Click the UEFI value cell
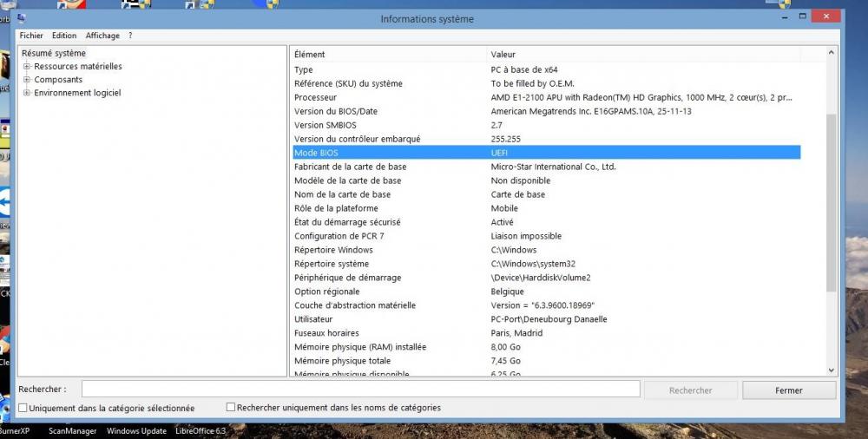Screen dimensions: 868x439 499,153
